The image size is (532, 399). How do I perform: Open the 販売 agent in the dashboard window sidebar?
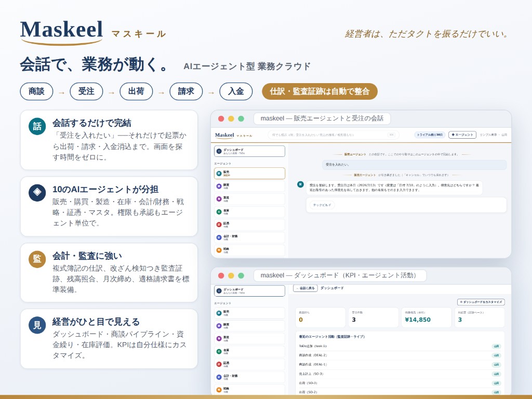coord(249,313)
